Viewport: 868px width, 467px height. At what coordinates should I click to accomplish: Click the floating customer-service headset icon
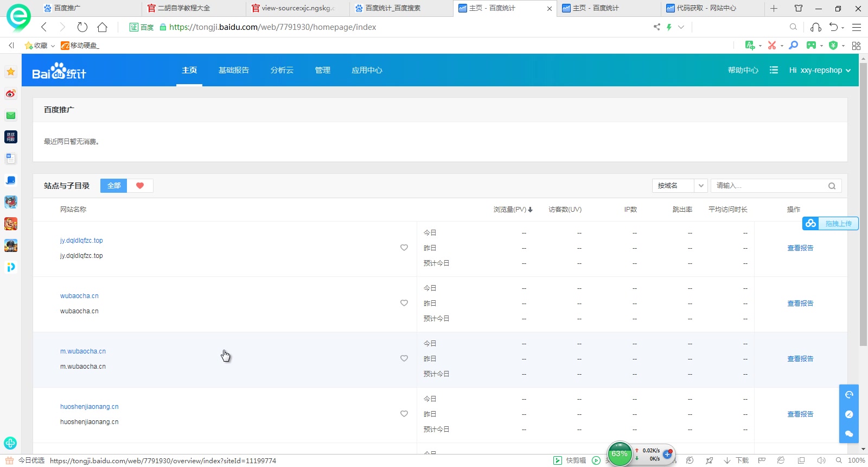(x=849, y=395)
